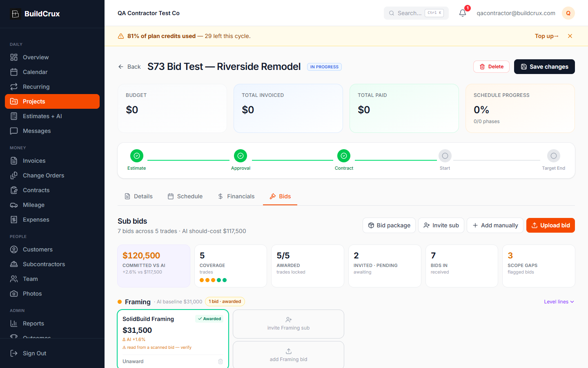Viewport: 588px width, 368px height.
Task: Switch to the Details tab
Action: tap(138, 196)
